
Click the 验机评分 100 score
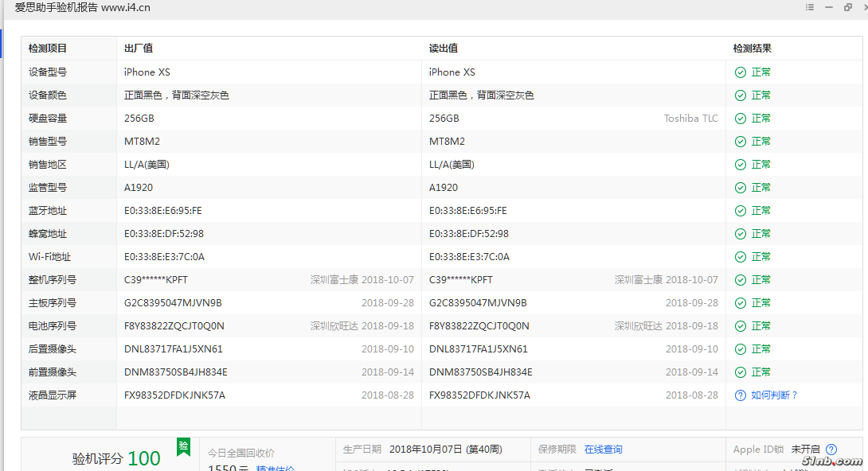click(116, 458)
